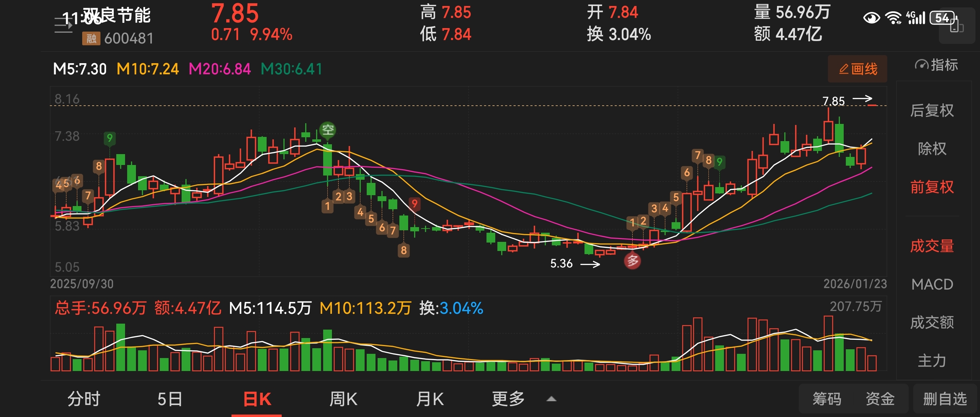
Task: Switch adjustment to 后复权
Action: [x=932, y=111]
